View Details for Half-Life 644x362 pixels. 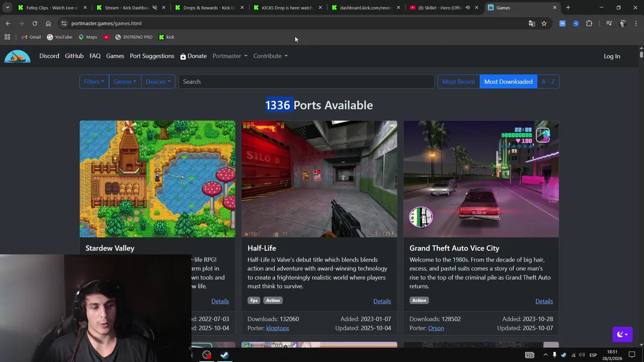382,301
